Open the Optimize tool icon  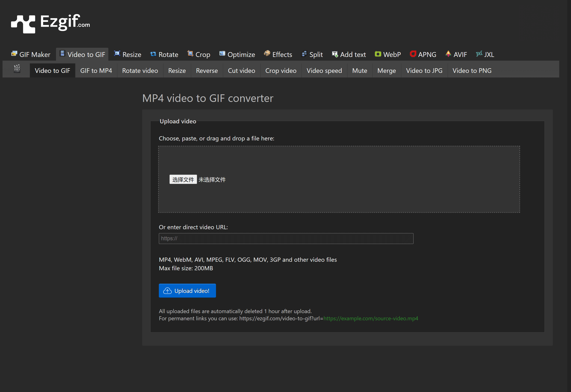pos(222,53)
